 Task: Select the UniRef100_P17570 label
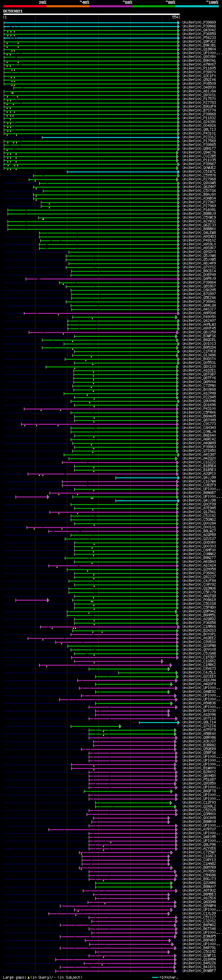pos(199,99)
